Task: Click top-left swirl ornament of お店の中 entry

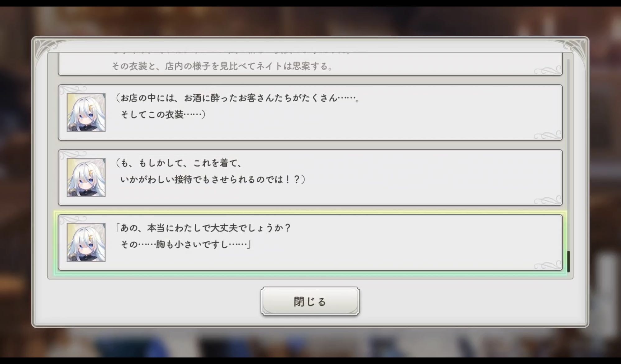Action: pyautogui.click(x=72, y=90)
